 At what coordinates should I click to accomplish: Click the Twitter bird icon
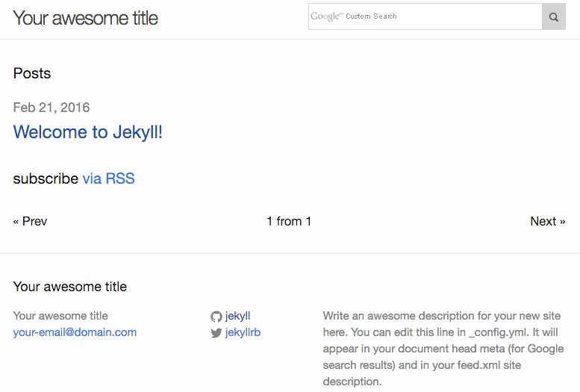216,333
